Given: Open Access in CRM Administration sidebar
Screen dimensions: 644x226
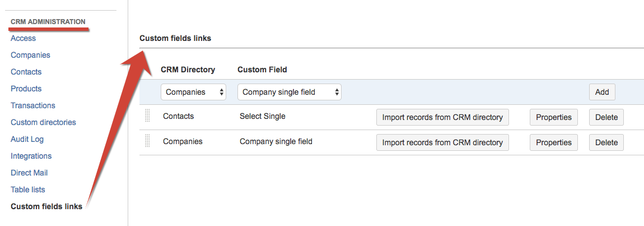Looking at the screenshot, I should coord(23,38).
